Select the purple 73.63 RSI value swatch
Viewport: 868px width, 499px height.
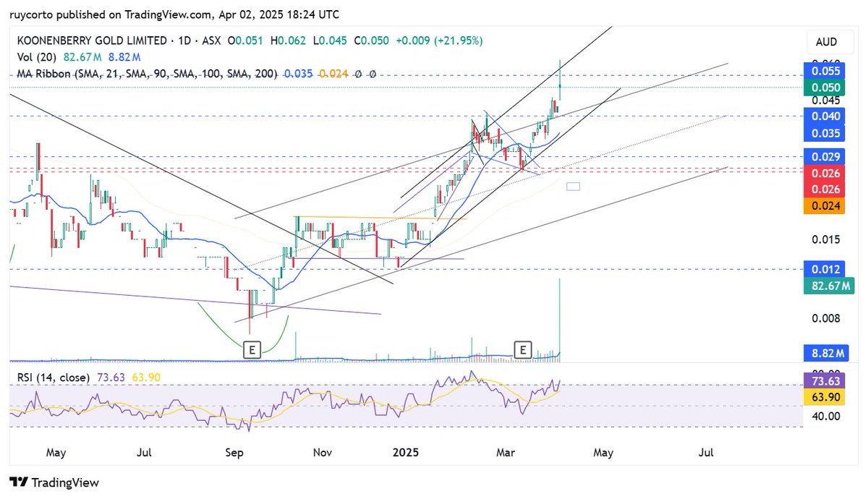tap(825, 379)
